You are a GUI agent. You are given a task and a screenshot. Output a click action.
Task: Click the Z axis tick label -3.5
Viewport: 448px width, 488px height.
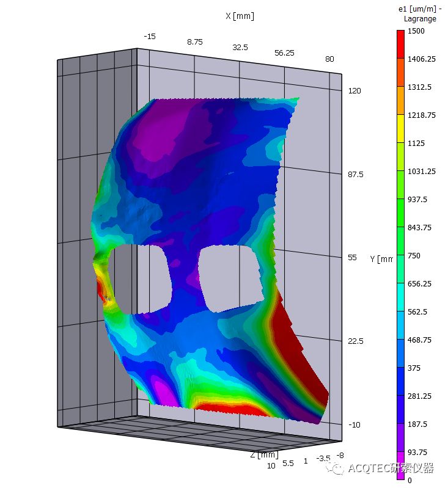pos(323,458)
